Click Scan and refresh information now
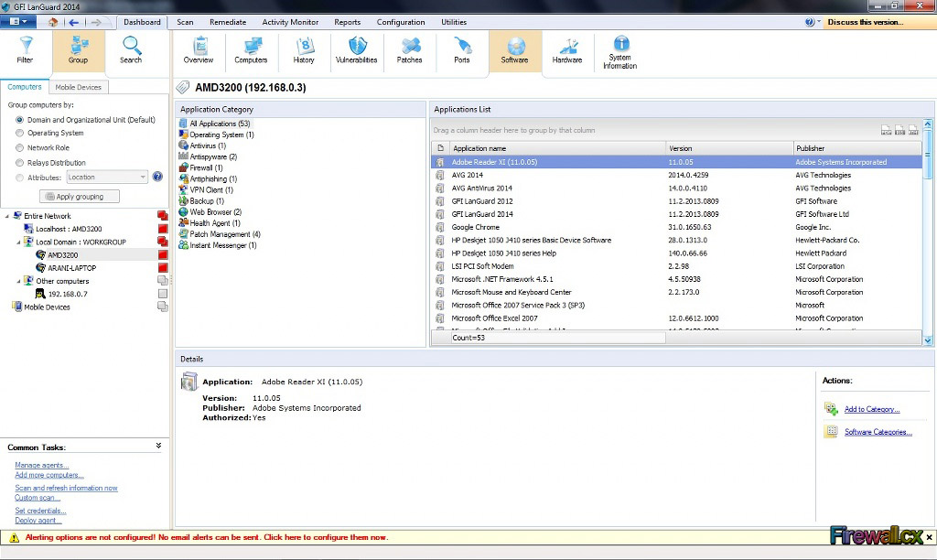The width and height of the screenshot is (937, 560). coord(66,488)
